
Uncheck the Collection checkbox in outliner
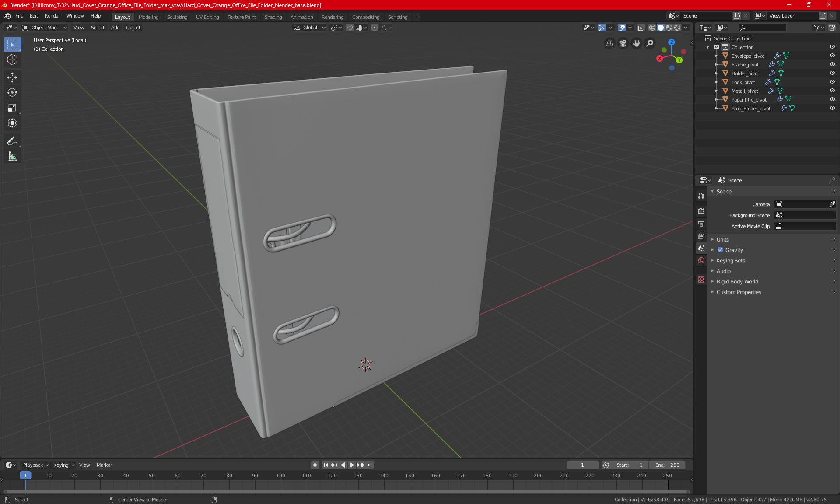[x=717, y=47]
